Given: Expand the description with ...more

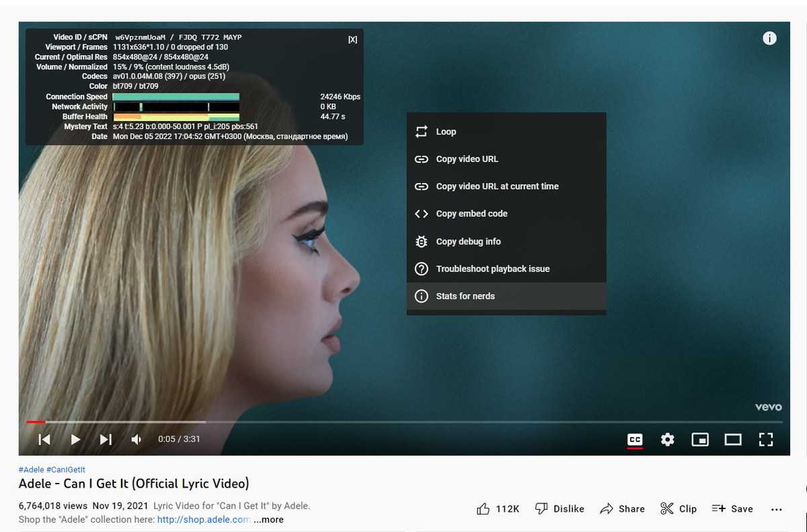Looking at the screenshot, I should pos(268,520).
